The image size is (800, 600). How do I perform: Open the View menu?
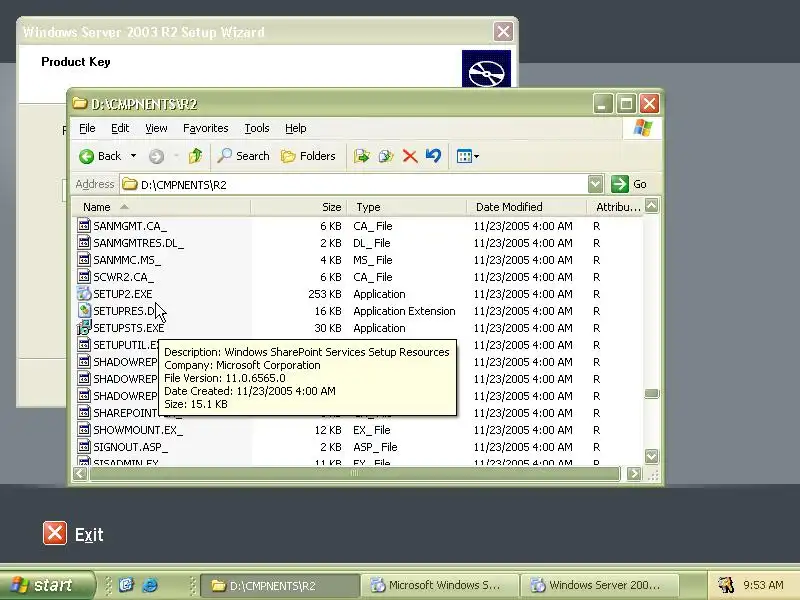pyautogui.click(x=156, y=128)
